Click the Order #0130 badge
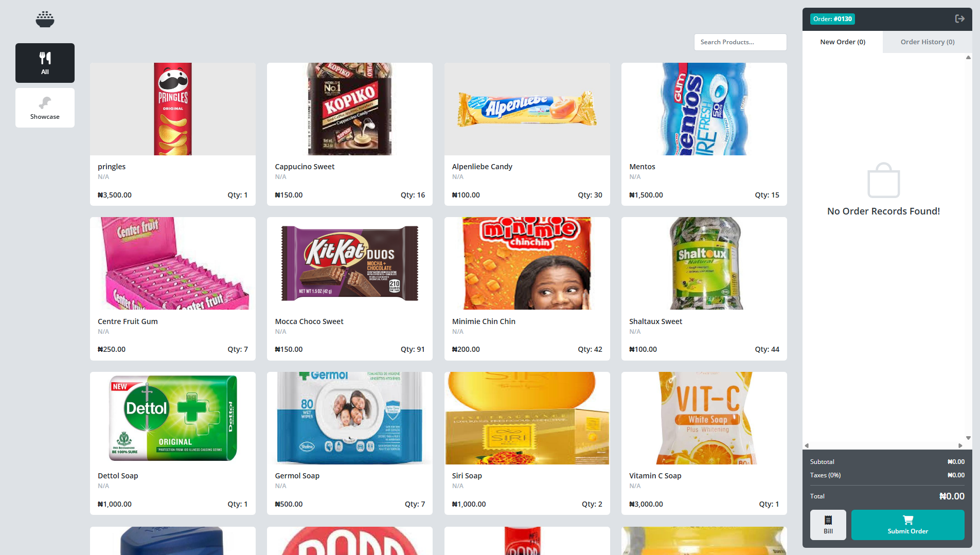 point(832,19)
